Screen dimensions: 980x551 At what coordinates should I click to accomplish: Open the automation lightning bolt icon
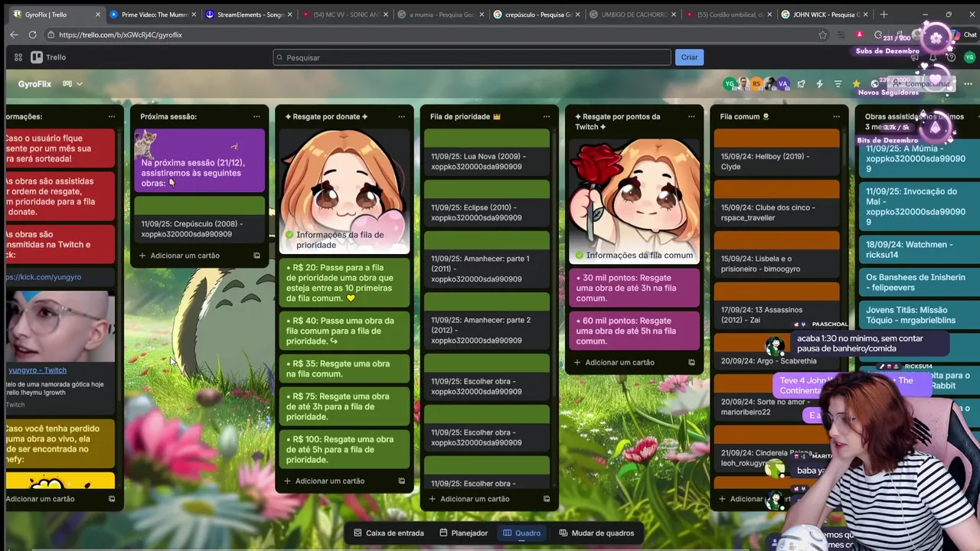point(819,84)
